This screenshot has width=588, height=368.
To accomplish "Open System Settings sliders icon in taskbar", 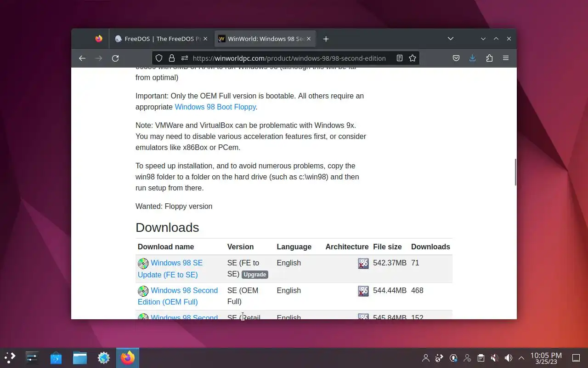I will click(x=32, y=357).
